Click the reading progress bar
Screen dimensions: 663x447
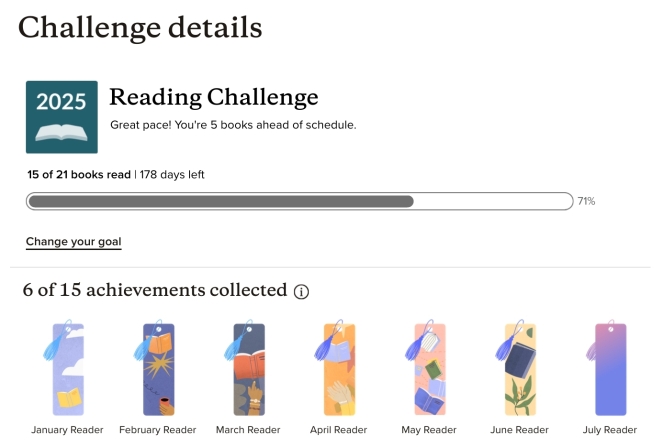pyautogui.click(x=299, y=201)
